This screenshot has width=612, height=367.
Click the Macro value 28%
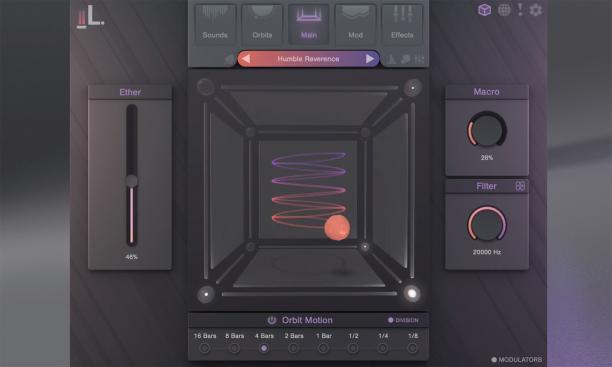tap(487, 158)
